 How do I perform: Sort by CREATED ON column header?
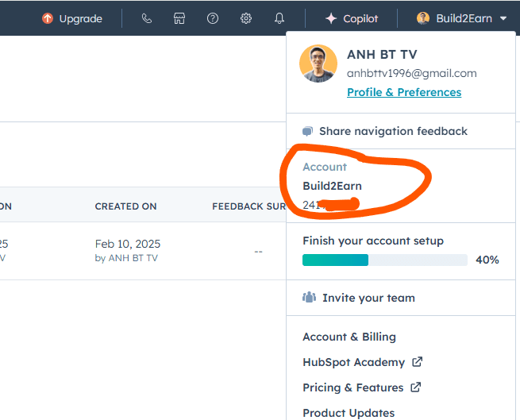125,206
